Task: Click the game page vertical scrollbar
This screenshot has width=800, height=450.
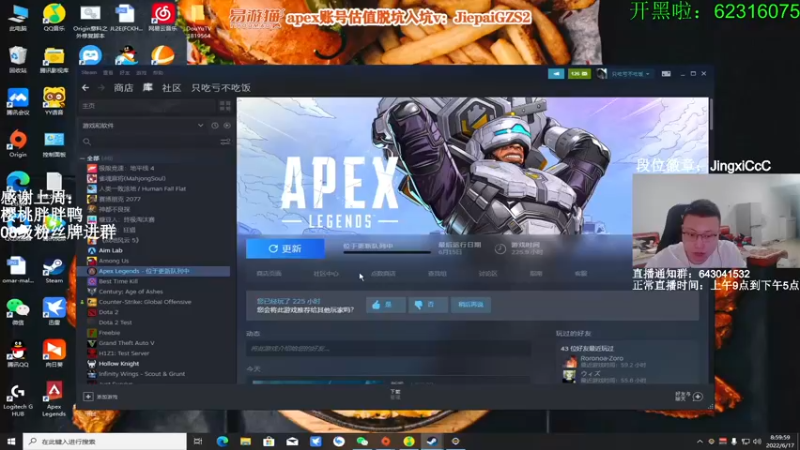Action: coord(711,115)
